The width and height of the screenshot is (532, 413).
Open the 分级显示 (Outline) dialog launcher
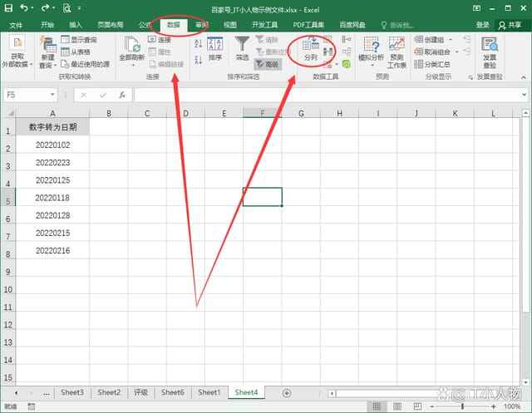[470, 77]
